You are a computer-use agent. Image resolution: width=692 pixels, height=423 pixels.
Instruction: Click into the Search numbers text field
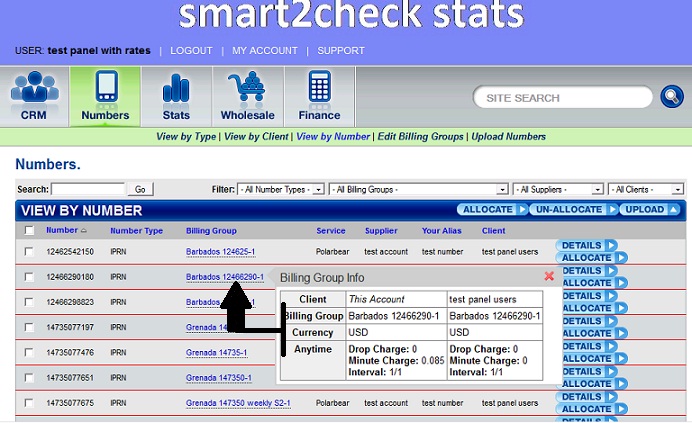click(88, 189)
